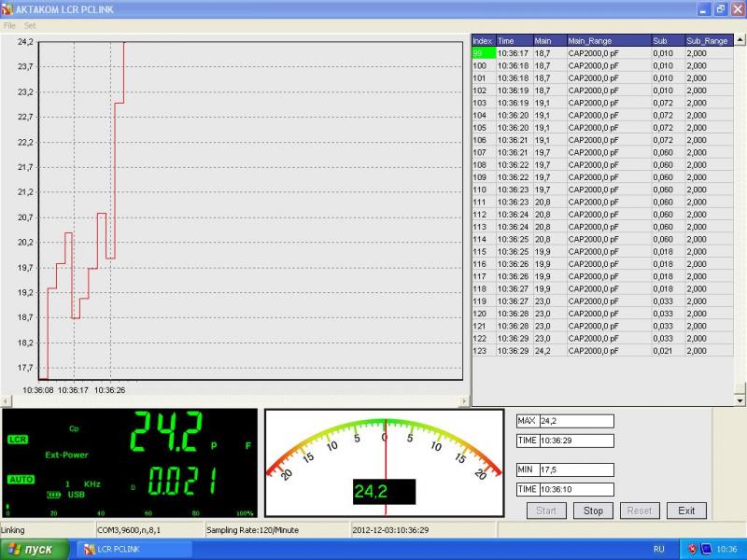Select the Main column header
The image size is (747, 560).
pos(550,40)
